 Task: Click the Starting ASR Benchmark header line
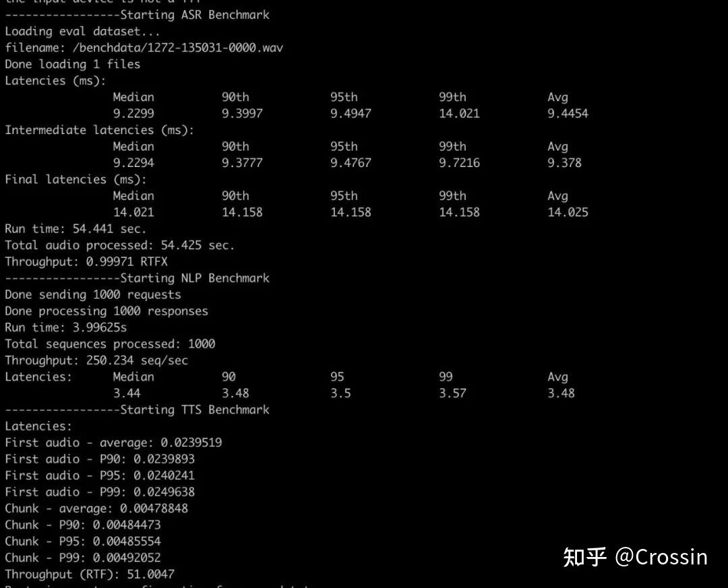tap(137, 15)
